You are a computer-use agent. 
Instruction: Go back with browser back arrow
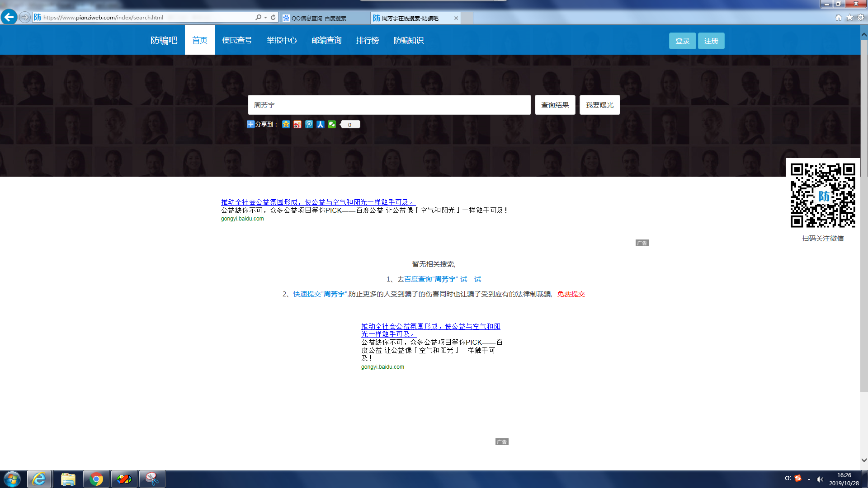pos(9,17)
